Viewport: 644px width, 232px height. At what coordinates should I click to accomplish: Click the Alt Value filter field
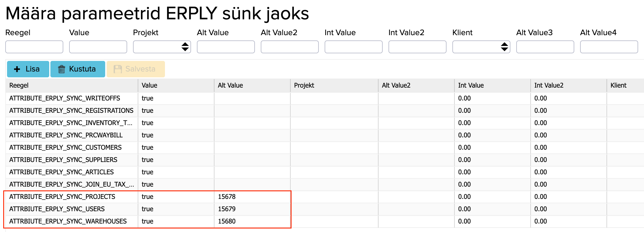(x=226, y=47)
